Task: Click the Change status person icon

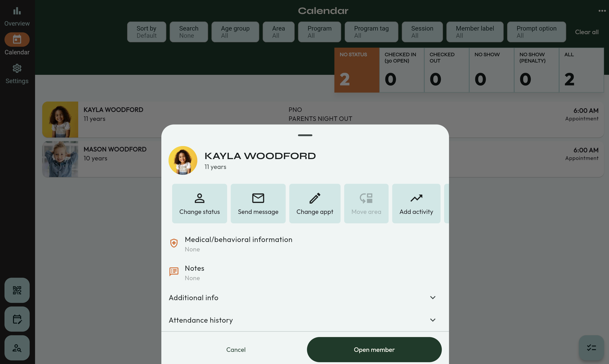Action: (199, 198)
